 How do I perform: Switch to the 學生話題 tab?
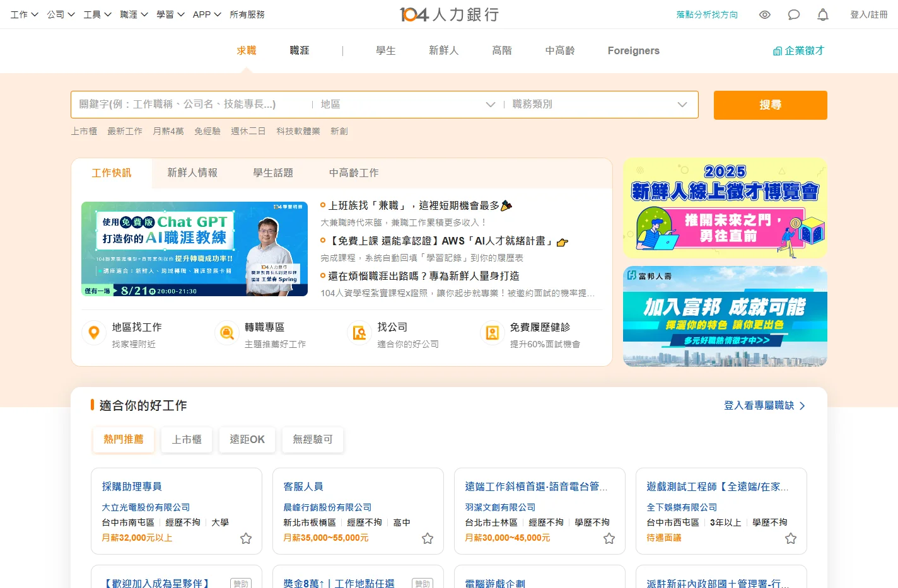pos(273,173)
